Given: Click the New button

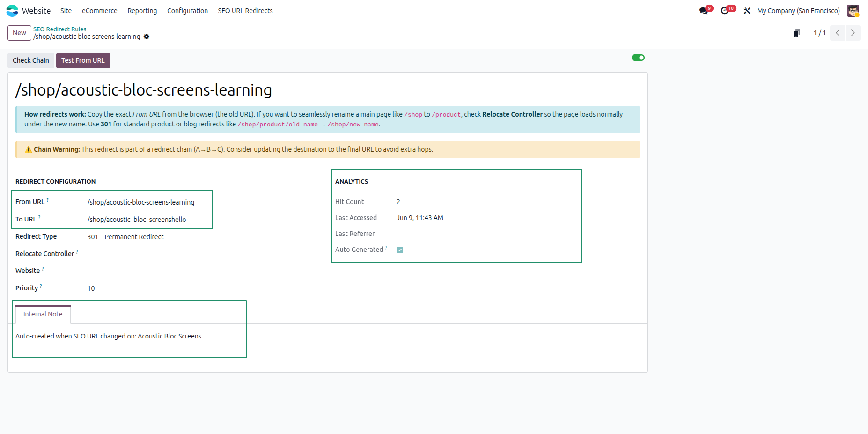Looking at the screenshot, I should [x=19, y=33].
